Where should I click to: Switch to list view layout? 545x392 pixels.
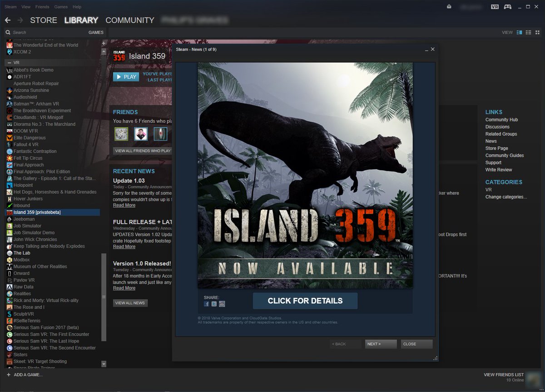pyautogui.click(x=528, y=33)
